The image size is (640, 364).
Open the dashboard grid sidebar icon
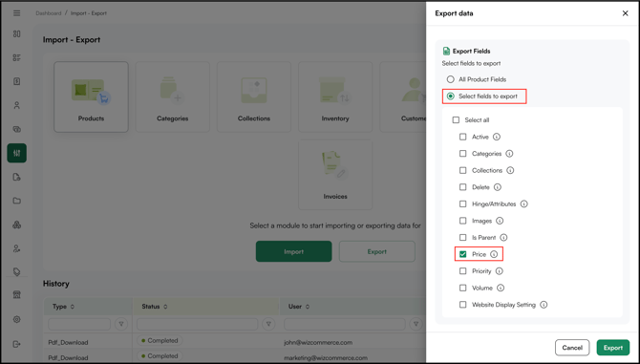[x=17, y=33]
